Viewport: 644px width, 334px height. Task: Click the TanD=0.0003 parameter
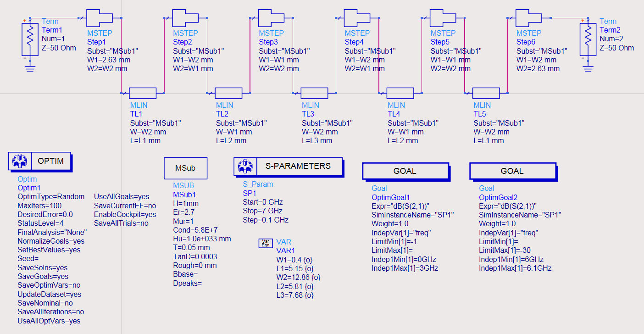pyautogui.click(x=195, y=256)
